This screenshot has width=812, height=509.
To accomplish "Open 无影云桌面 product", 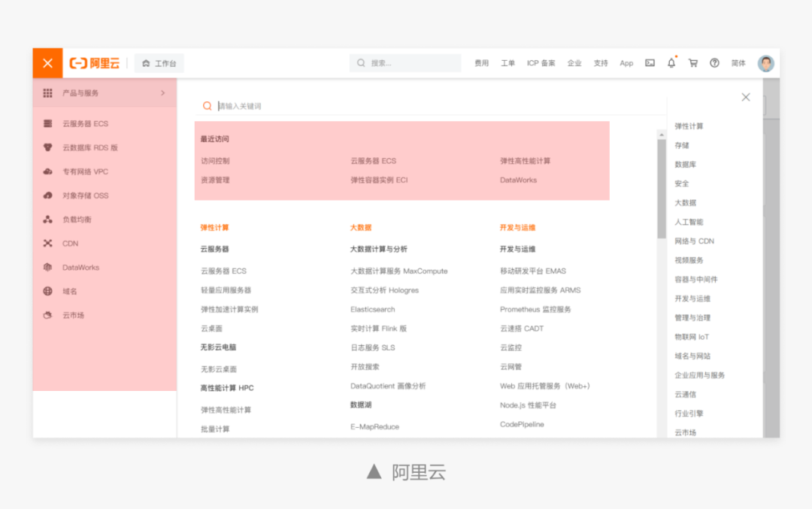I will click(219, 369).
